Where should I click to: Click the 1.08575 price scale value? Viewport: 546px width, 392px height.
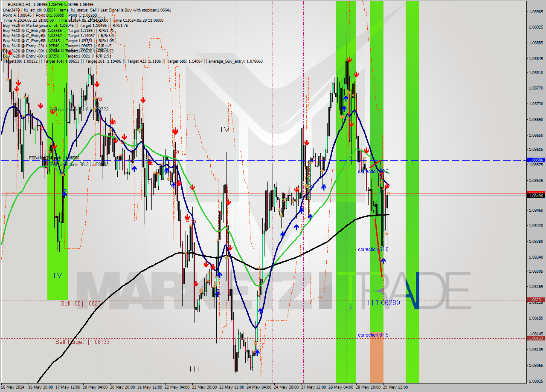(536, 164)
